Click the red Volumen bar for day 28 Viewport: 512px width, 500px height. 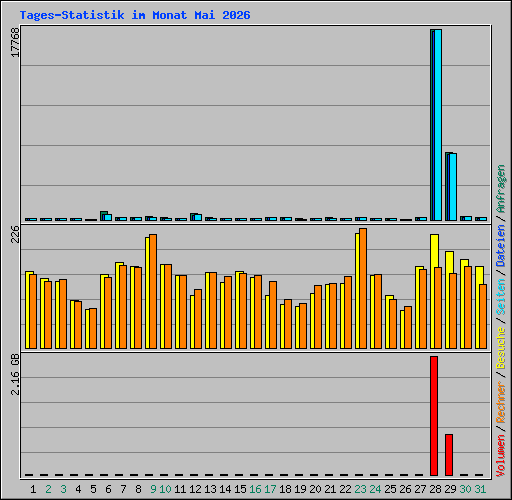(434, 416)
